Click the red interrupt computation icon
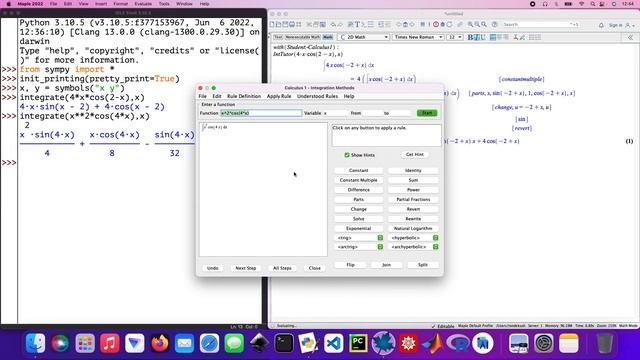Image resolution: width=640 pixels, height=360 pixels. click(x=436, y=25)
